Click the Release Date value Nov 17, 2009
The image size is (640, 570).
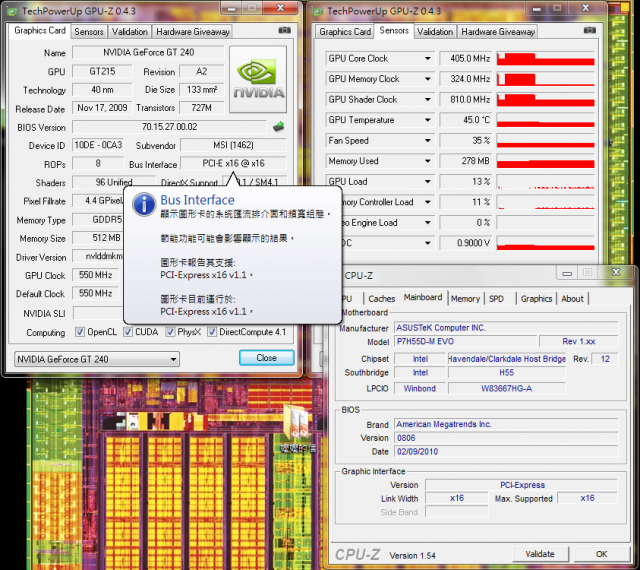(102, 108)
